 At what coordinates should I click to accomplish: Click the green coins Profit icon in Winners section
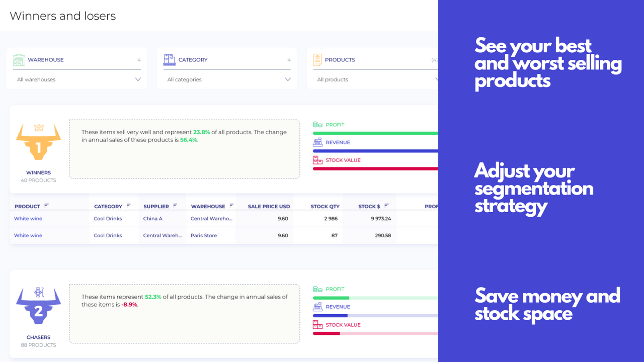317,124
